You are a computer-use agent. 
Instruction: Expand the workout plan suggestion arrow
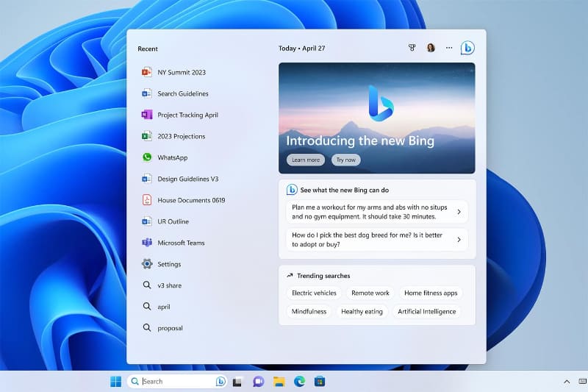(x=459, y=212)
